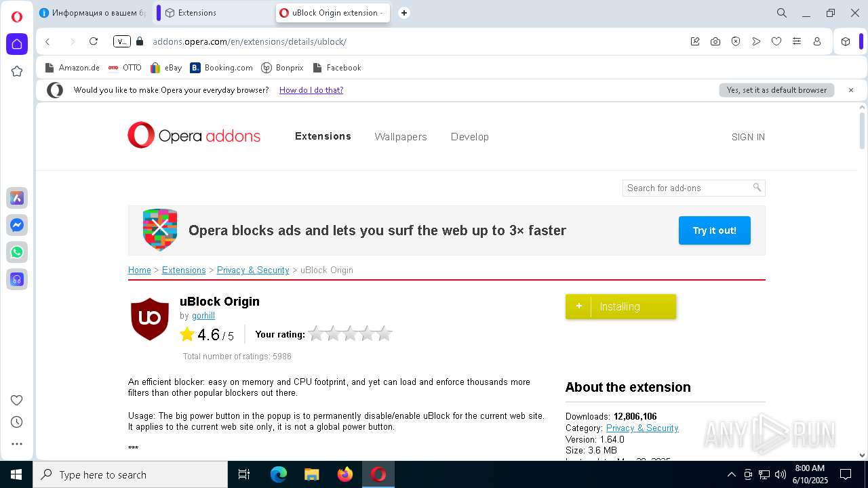The height and width of the screenshot is (488, 868).
Task: Rate the extension one star
Action: pyautogui.click(x=316, y=333)
